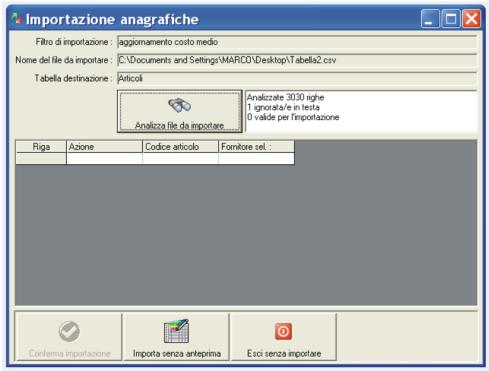This screenshot has height=371, width=489.
Task: Click the '0 valide per l'importazione' line
Action: click(x=293, y=117)
